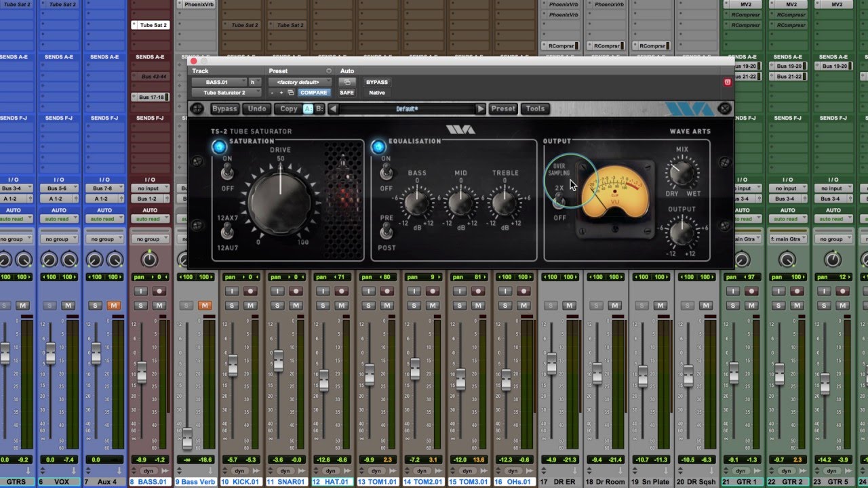Open BASS.01 'no group' dropdown
This screenshot has width=868, height=488.
pyautogui.click(x=149, y=239)
